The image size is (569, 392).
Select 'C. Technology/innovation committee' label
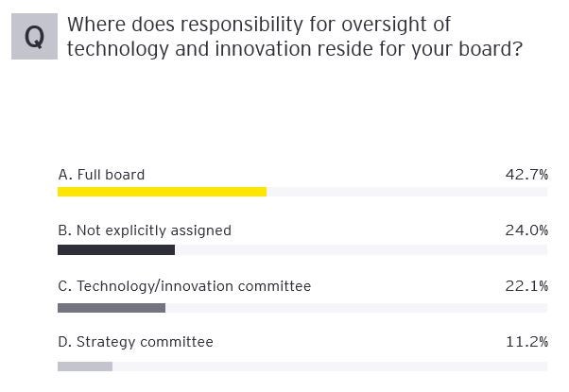184,286
